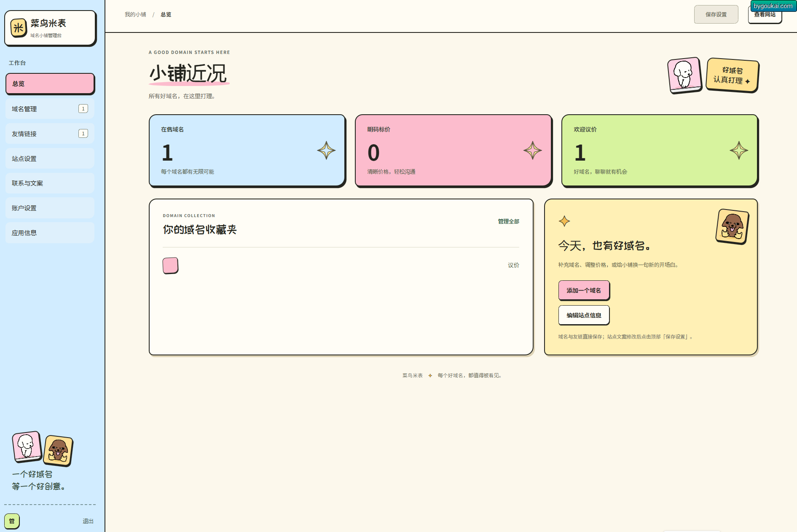Select the pink square domain swatch
The height and width of the screenshot is (532, 797).
170,266
